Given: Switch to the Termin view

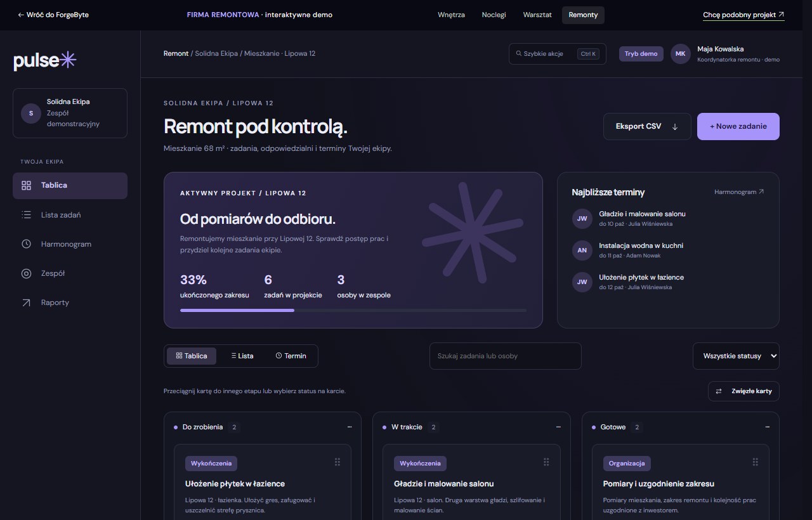Looking at the screenshot, I should [291, 356].
